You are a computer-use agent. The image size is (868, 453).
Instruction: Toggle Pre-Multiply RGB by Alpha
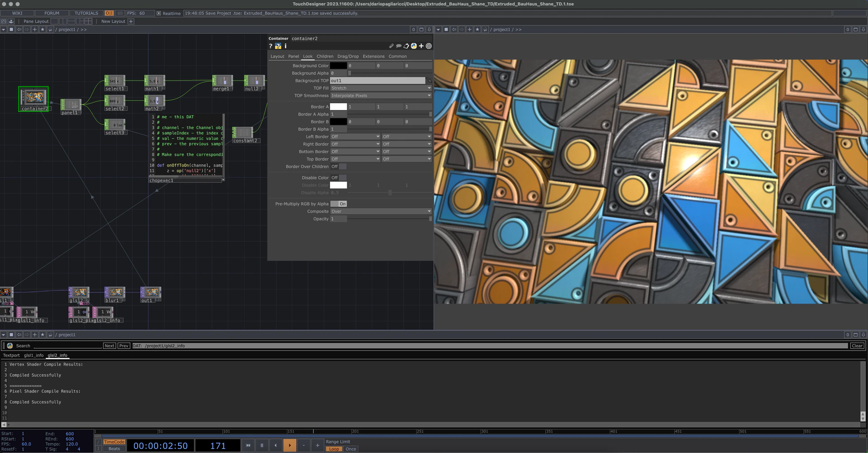339,204
